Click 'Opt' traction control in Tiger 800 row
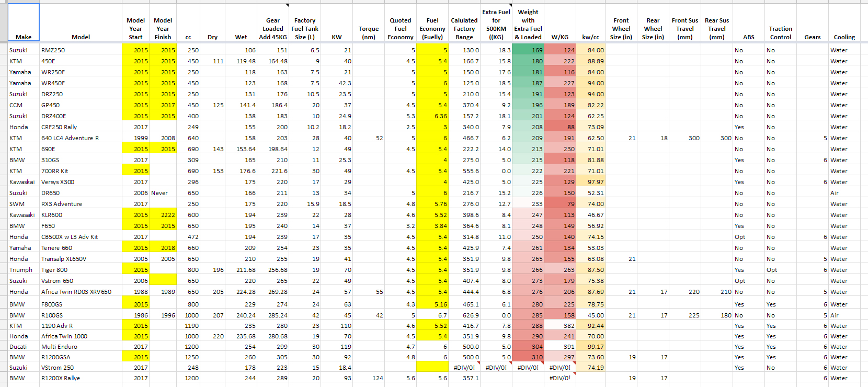Viewport: 868px width, 387px height. click(781, 270)
